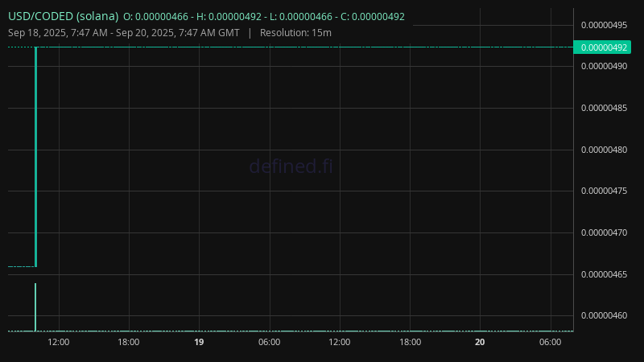This screenshot has height=362, width=644.
Task: Click the current price tag 0.00000492
Action: point(602,47)
